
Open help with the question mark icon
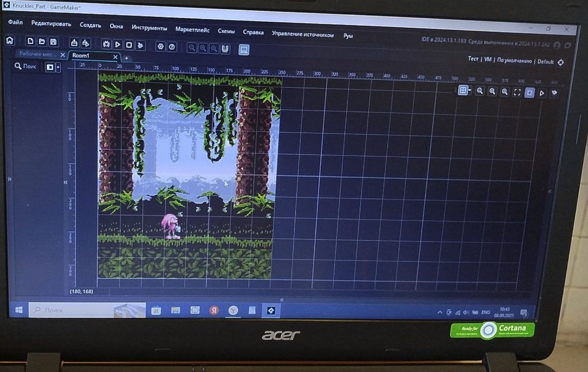172,47
